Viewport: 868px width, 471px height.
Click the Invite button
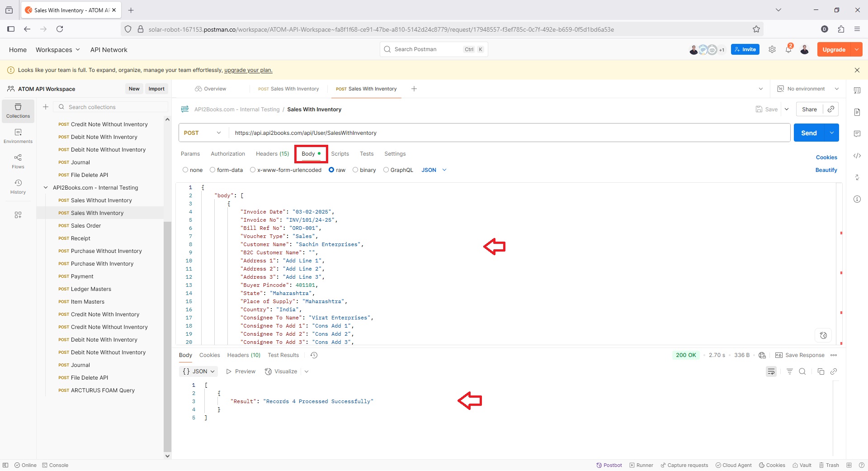click(745, 49)
